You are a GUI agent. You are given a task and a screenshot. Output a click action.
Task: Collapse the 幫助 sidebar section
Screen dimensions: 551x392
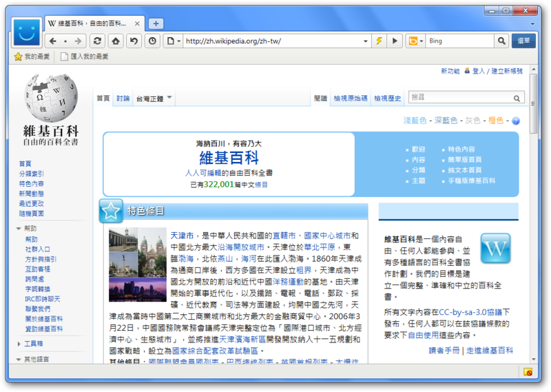19,229
